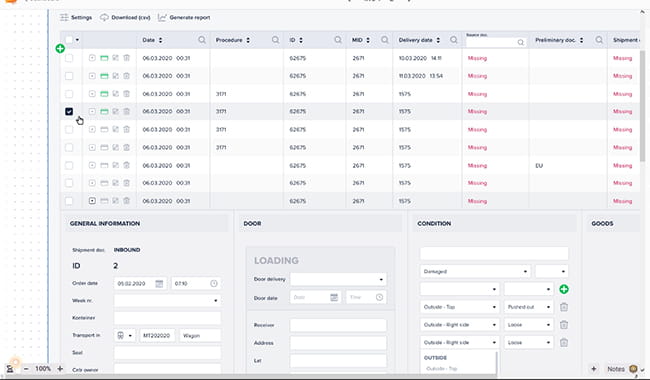
Task: Open the Pushed out damage type dropdown
Action: (x=529, y=307)
